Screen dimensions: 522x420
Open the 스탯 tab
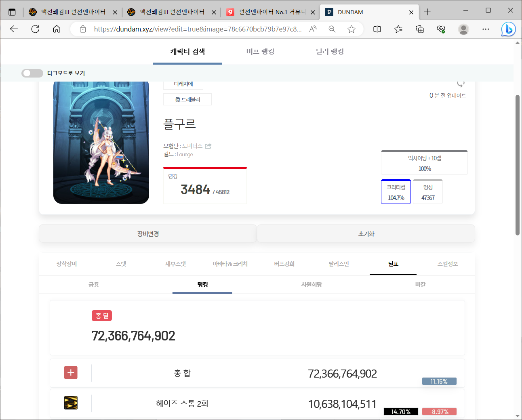click(121, 264)
